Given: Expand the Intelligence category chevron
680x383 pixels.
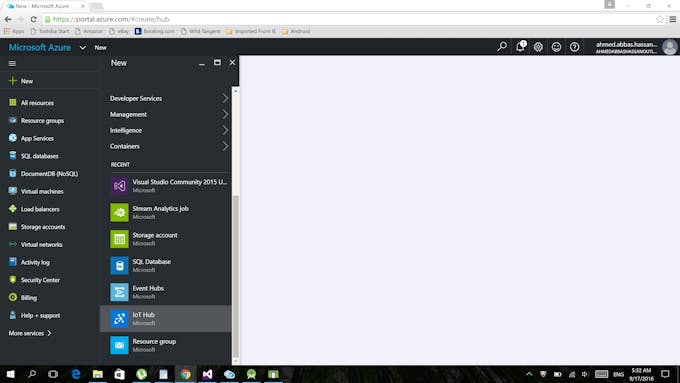Looking at the screenshot, I should pyautogui.click(x=225, y=130).
